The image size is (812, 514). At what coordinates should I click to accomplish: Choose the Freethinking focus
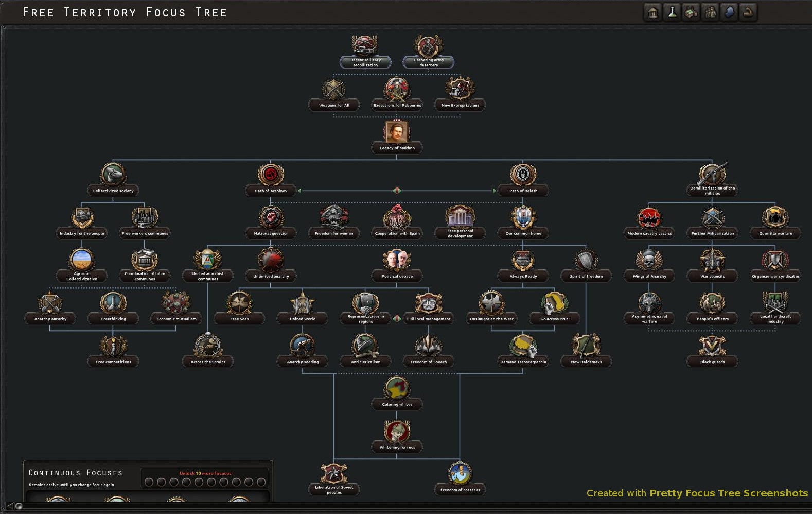(113, 308)
